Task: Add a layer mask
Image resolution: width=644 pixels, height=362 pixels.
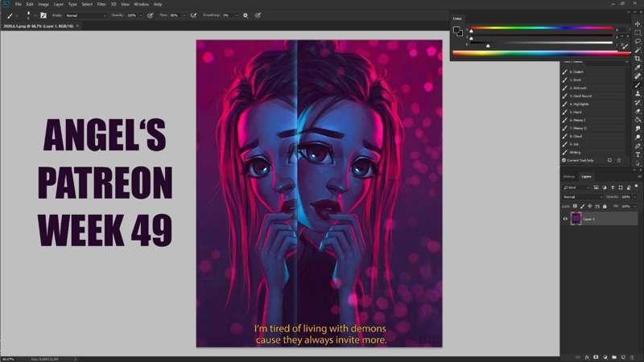Action: tap(596, 357)
